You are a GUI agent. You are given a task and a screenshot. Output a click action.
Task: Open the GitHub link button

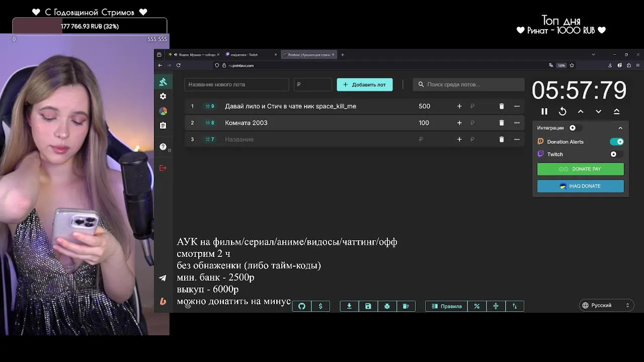[x=302, y=306]
